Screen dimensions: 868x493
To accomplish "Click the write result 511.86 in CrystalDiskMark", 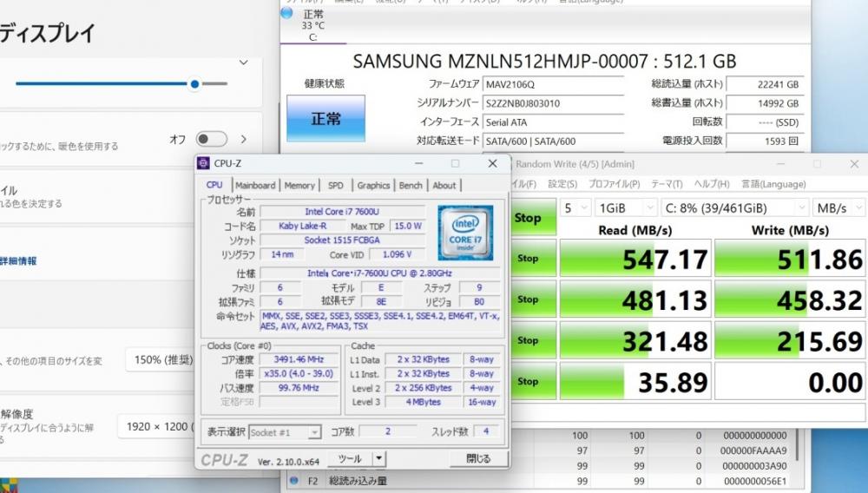I will point(790,259).
